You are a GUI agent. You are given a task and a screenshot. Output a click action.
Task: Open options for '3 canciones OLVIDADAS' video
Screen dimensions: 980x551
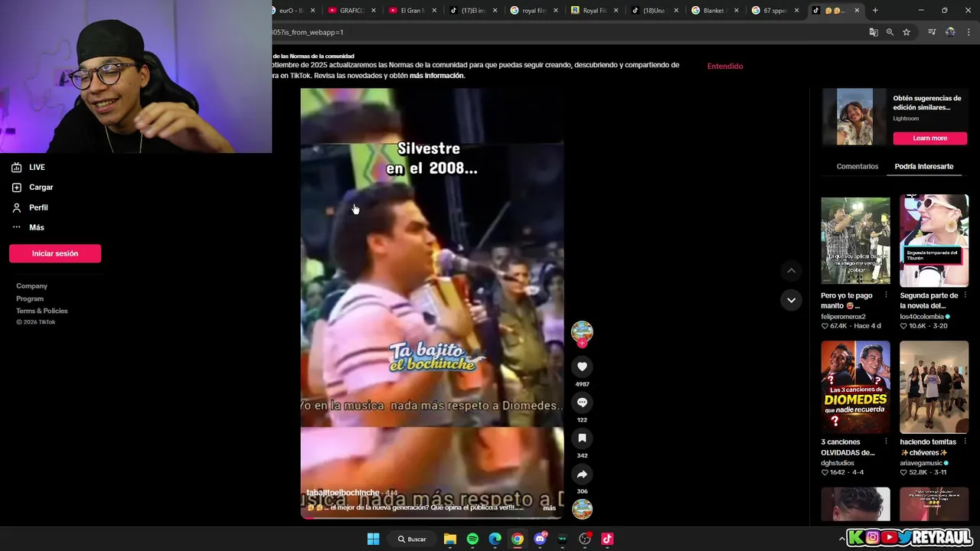[886, 442]
